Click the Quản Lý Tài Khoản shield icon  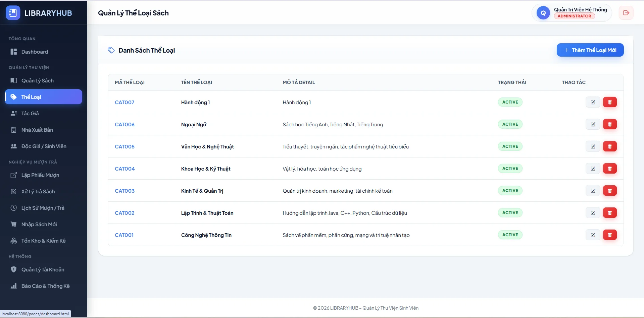point(13,269)
